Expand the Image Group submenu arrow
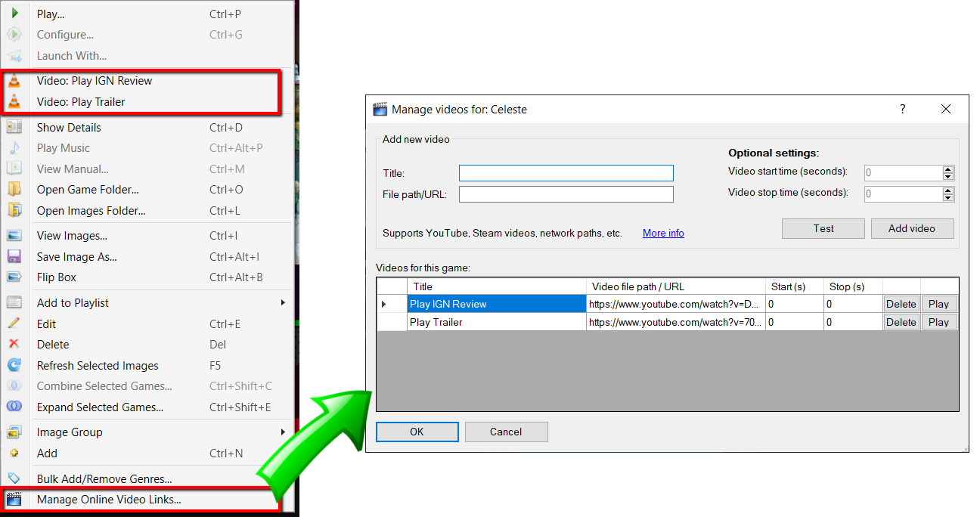 pos(283,432)
